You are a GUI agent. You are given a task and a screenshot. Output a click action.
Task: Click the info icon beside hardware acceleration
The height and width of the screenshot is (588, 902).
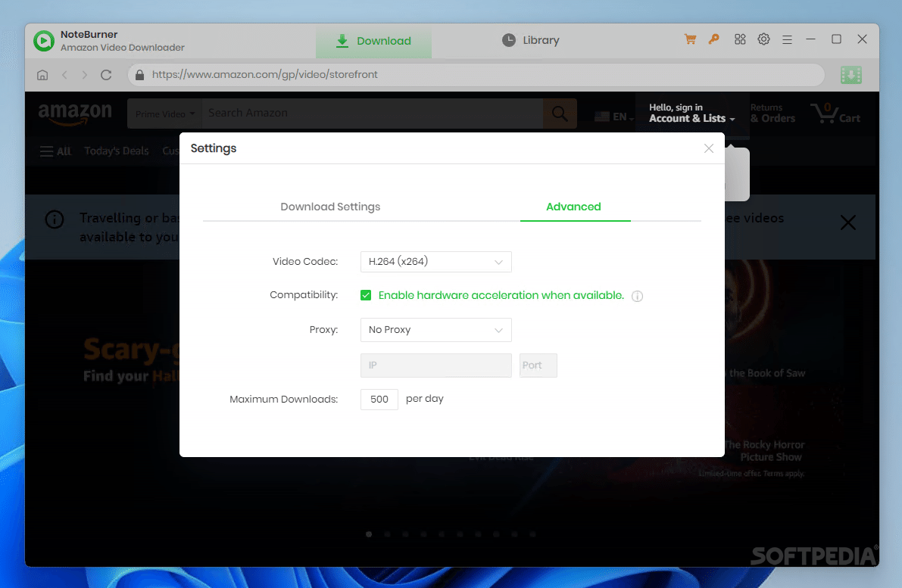638,296
